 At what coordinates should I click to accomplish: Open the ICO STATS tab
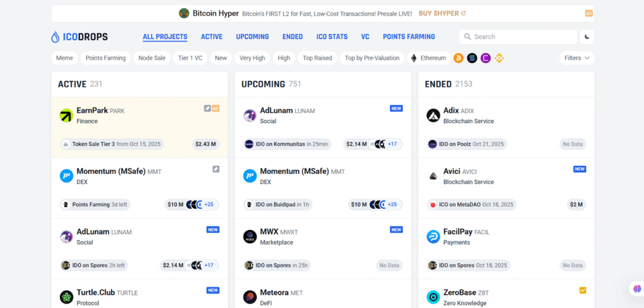coord(332,37)
